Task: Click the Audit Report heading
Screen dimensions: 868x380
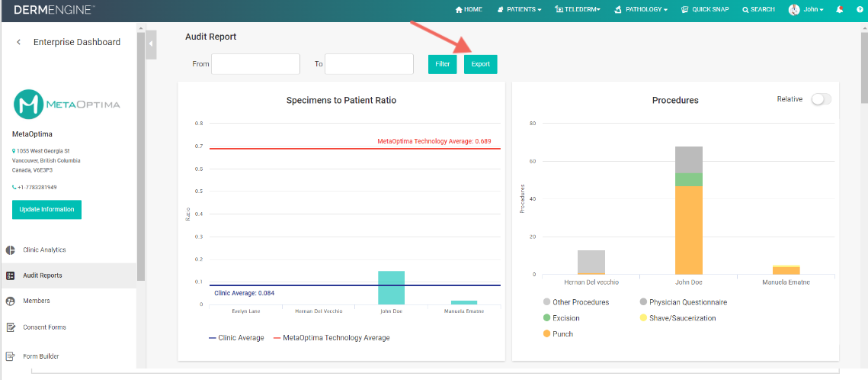Action: (x=210, y=37)
